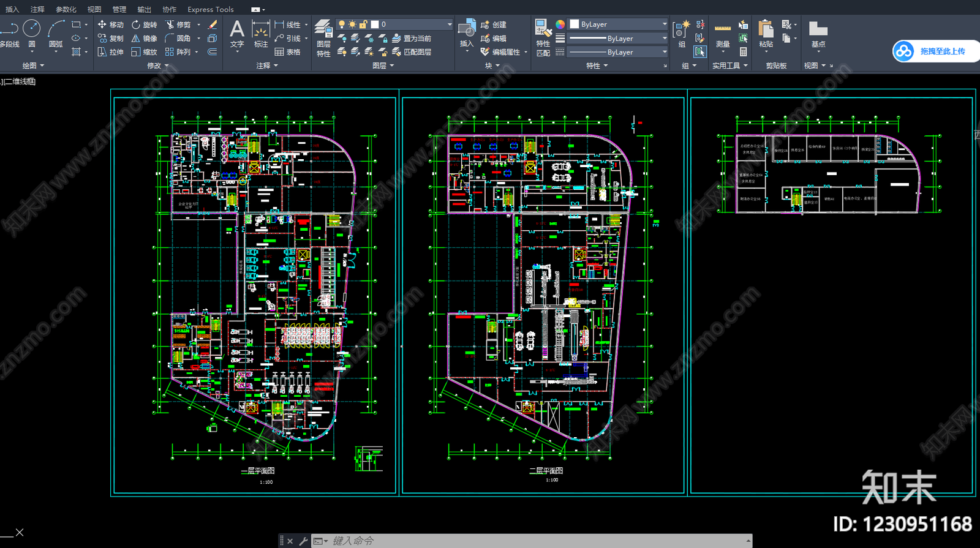Click the Mirror (镜像) tool
This screenshot has width=980, height=548.
[144, 38]
